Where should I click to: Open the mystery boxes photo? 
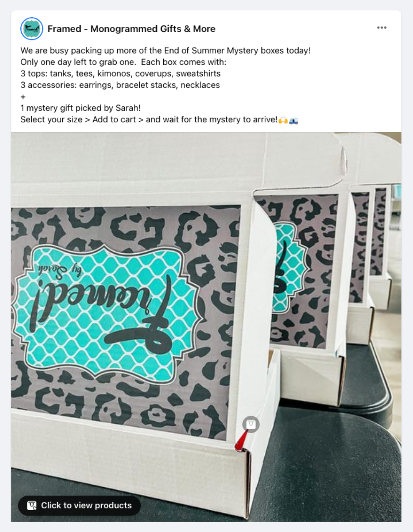coord(206,327)
